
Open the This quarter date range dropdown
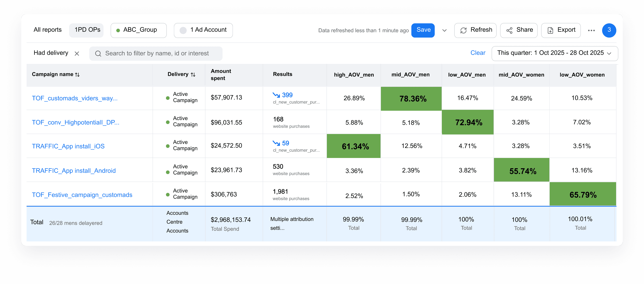pos(555,53)
